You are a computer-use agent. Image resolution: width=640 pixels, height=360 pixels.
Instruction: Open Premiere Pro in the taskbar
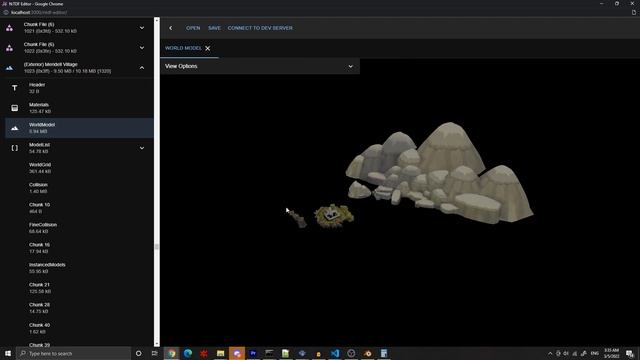pyautogui.click(x=253, y=353)
